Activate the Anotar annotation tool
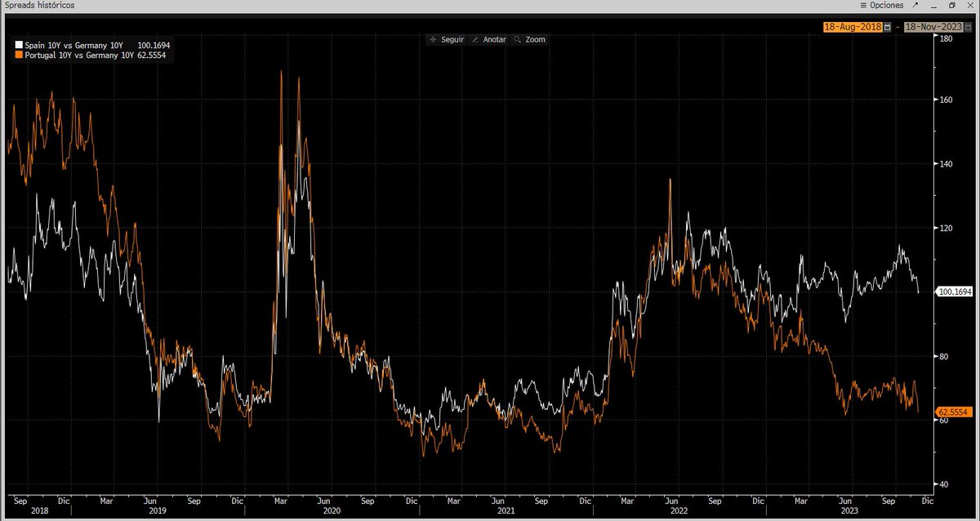 coord(489,39)
